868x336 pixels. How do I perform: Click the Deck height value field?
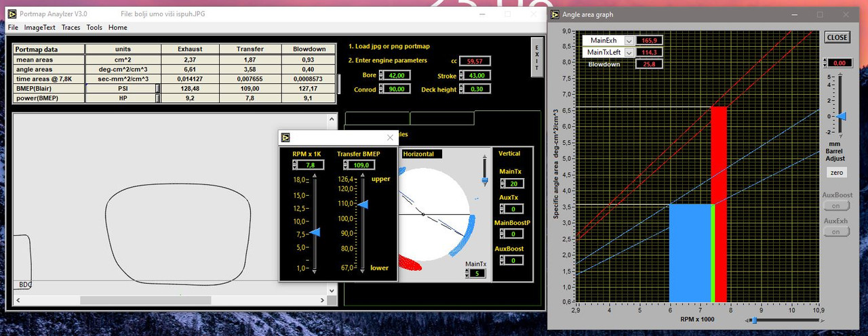coord(477,89)
